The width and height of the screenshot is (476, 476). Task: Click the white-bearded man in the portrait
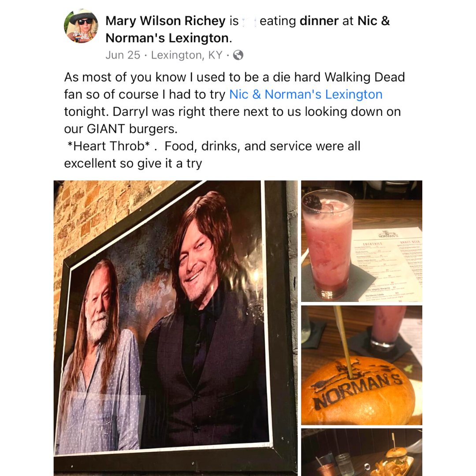(x=100, y=355)
